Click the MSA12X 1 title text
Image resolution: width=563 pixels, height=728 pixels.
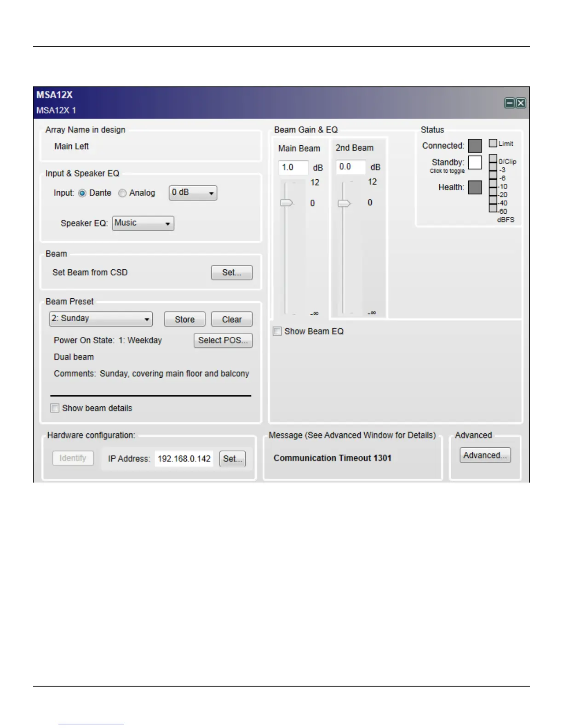tap(56, 110)
